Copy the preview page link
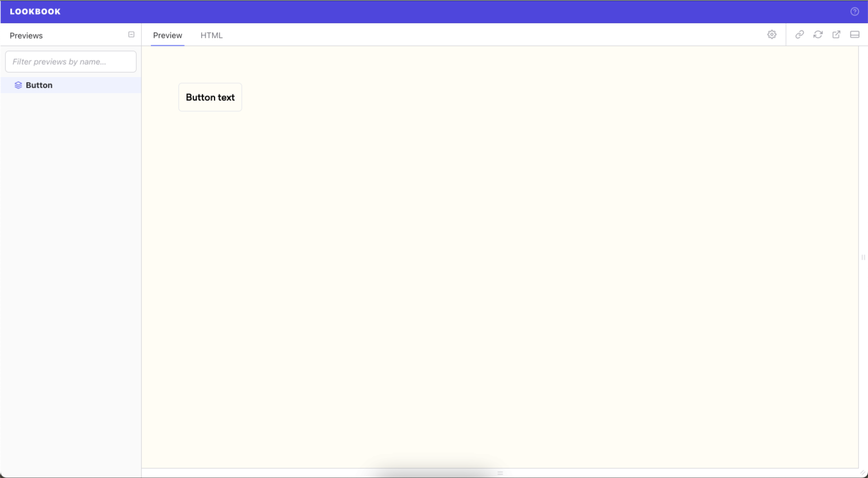This screenshot has width=868, height=478. coord(799,34)
